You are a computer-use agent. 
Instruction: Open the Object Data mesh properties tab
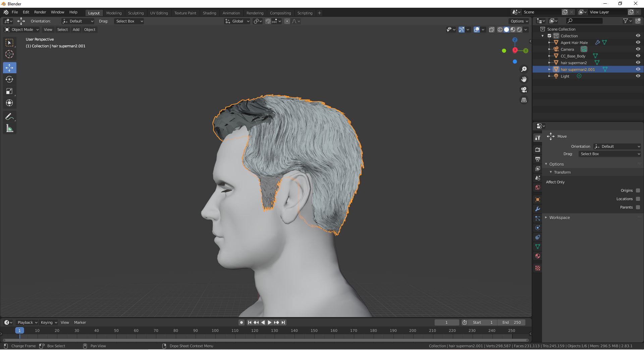coord(538,247)
